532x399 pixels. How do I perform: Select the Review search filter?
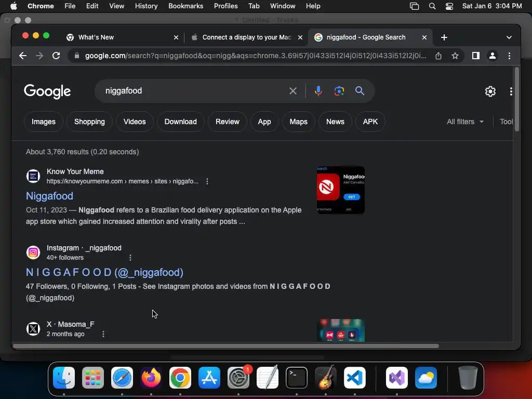point(228,122)
